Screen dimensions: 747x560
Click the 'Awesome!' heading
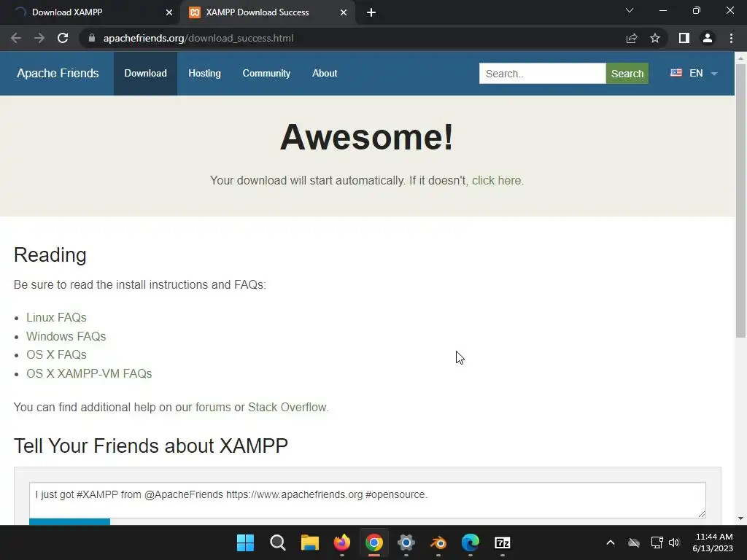[x=366, y=137]
